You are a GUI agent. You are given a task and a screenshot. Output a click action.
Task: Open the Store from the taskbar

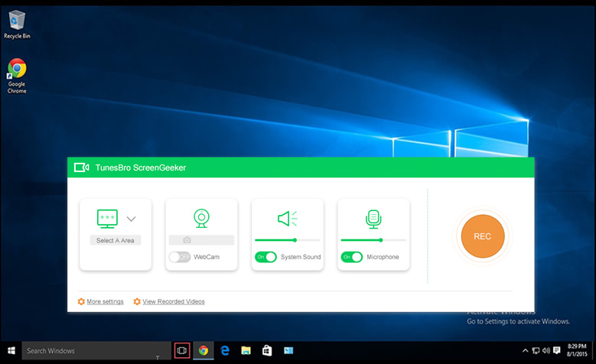[x=267, y=351]
